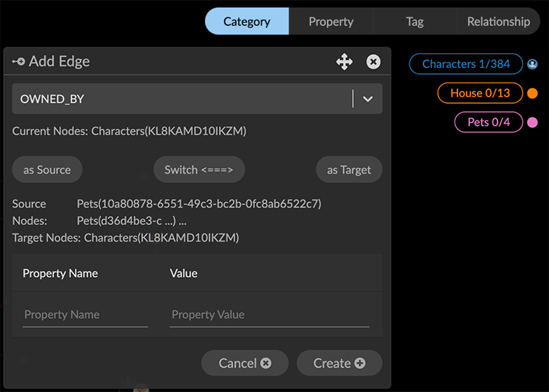Click the Target Nodes Characters text

point(126,237)
